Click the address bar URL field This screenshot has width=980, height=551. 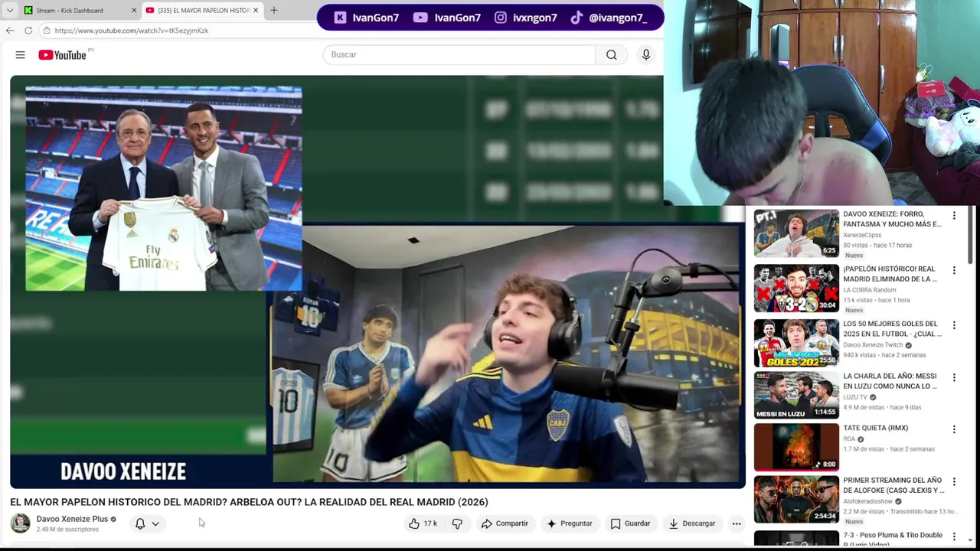pyautogui.click(x=176, y=30)
